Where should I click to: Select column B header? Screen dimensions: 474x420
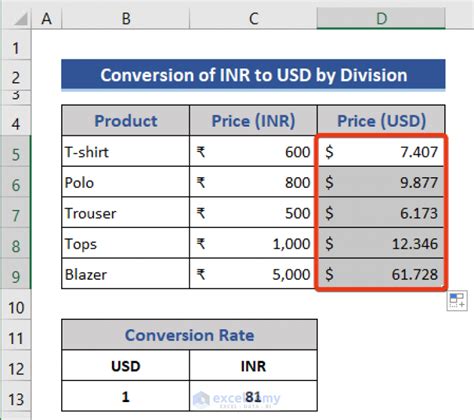126,18
